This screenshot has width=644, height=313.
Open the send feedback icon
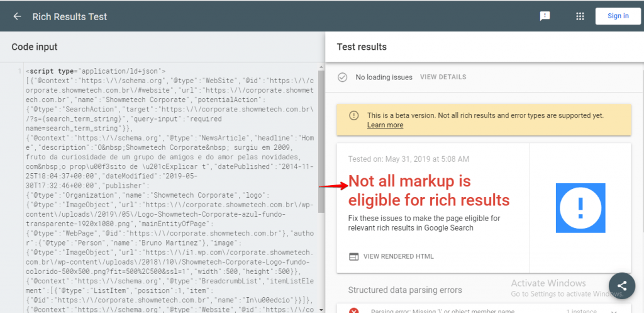pyautogui.click(x=545, y=16)
